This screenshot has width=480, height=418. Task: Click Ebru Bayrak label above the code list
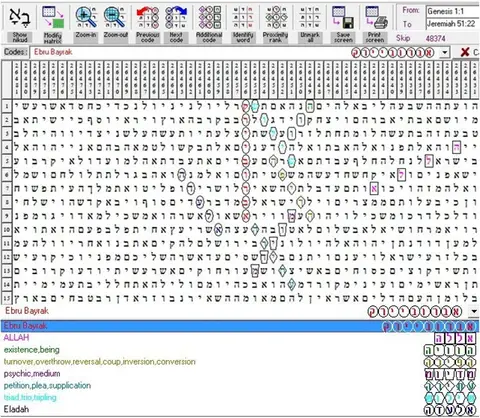[27, 311]
